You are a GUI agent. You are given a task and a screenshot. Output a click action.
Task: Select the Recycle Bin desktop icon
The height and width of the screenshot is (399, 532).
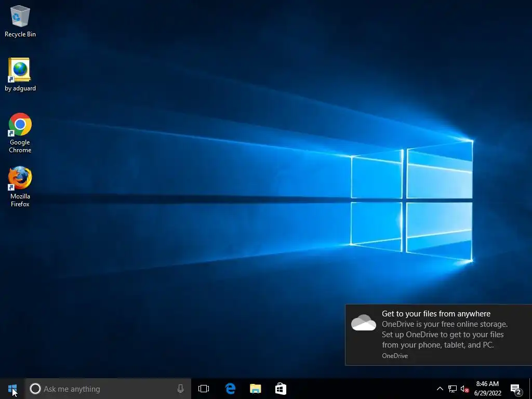(x=20, y=21)
